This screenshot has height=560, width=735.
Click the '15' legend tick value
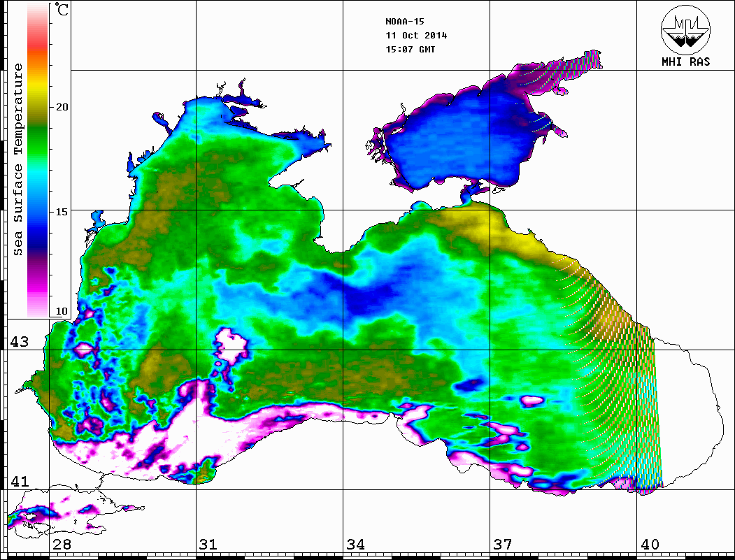[62, 212]
